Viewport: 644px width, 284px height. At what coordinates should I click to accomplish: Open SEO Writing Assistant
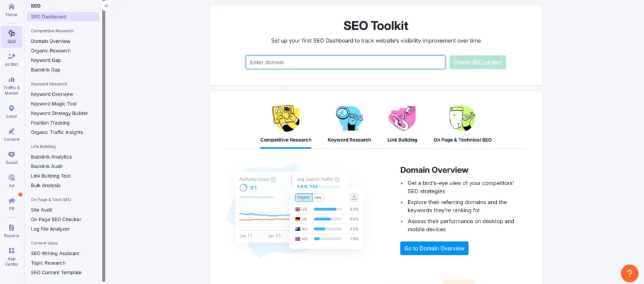55,253
